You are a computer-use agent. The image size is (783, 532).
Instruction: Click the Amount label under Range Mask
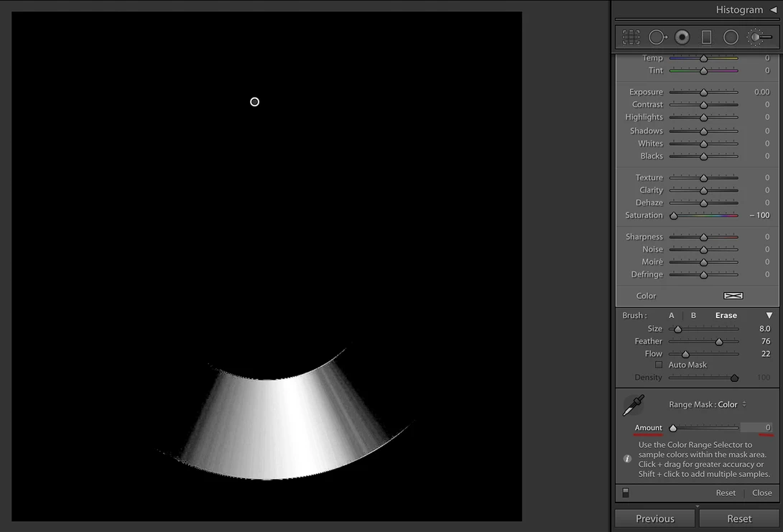648,428
